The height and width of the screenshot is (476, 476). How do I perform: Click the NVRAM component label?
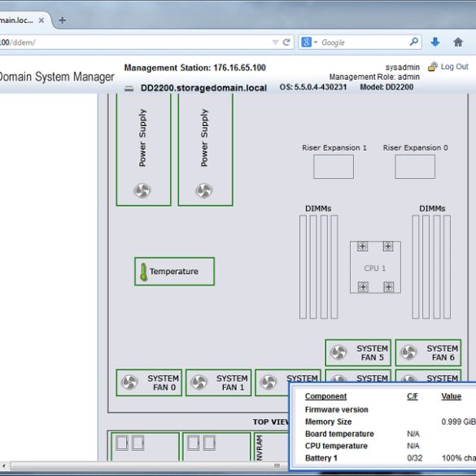(260, 448)
